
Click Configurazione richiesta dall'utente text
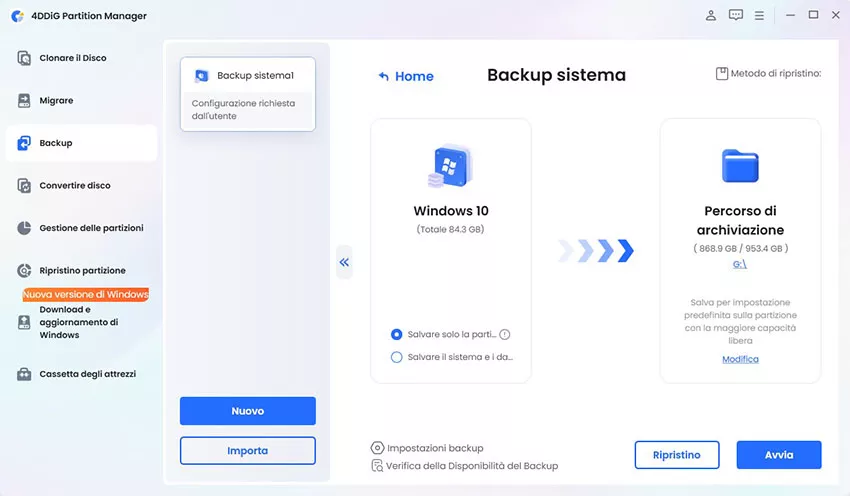(243, 109)
